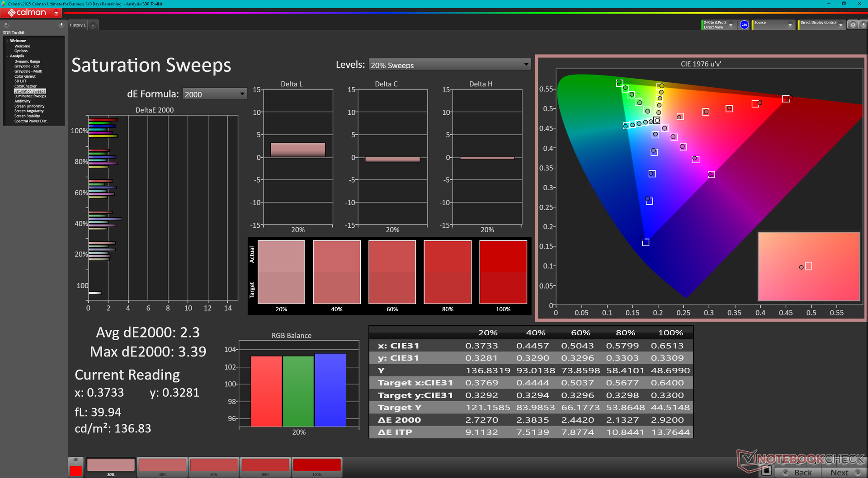
Task: Click the Calman logo menu button
Action: click(31, 13)
